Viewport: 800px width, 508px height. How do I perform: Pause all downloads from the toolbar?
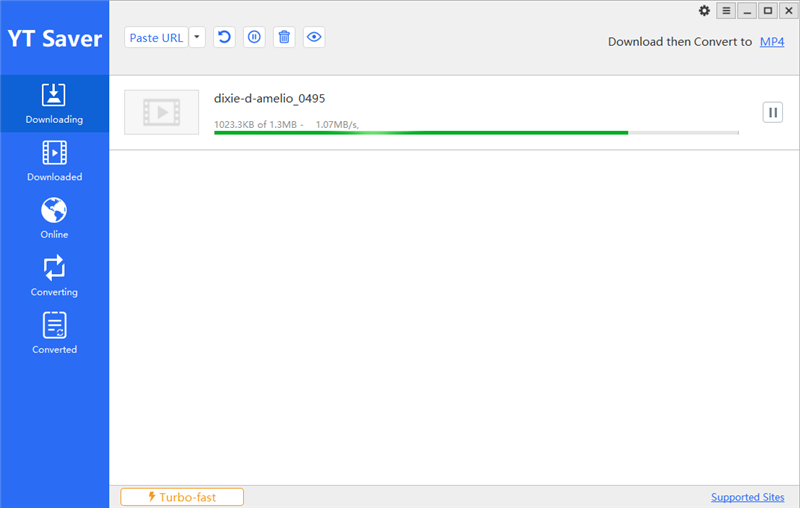coord(254,37)
